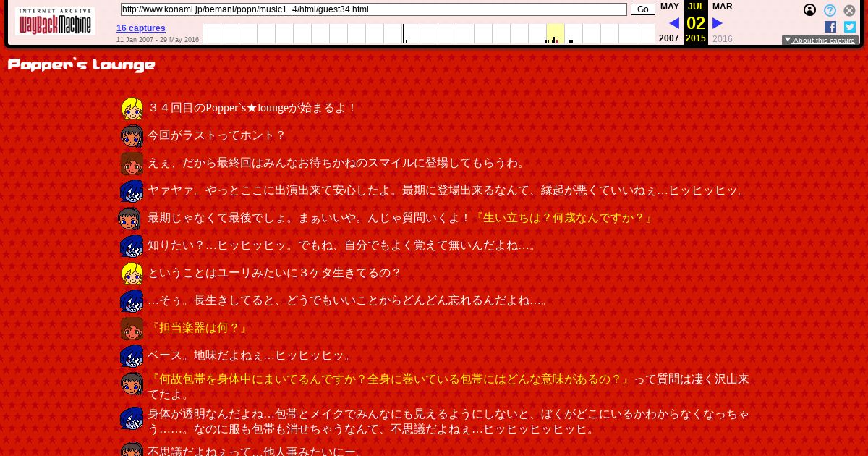Select the year 2016 in timeline
The width and height of the screenshot is (868, 456).
coord(722,38)
